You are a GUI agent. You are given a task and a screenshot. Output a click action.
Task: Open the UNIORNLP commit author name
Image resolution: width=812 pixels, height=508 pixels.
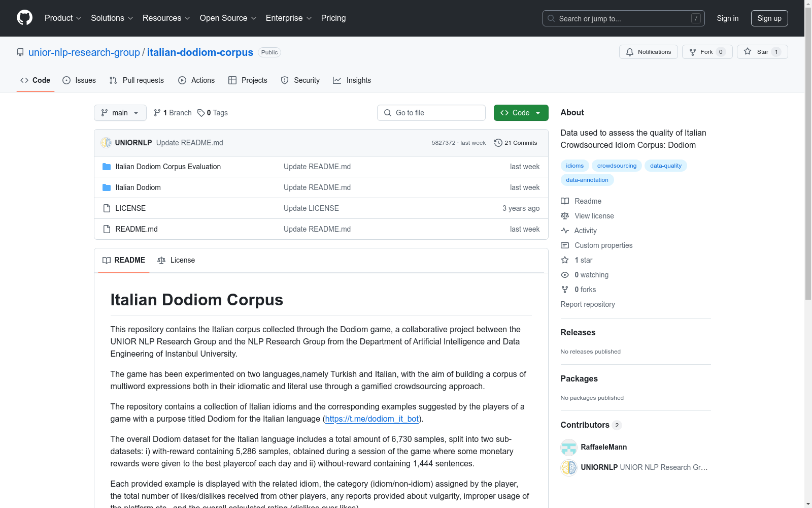pos(133,143)
